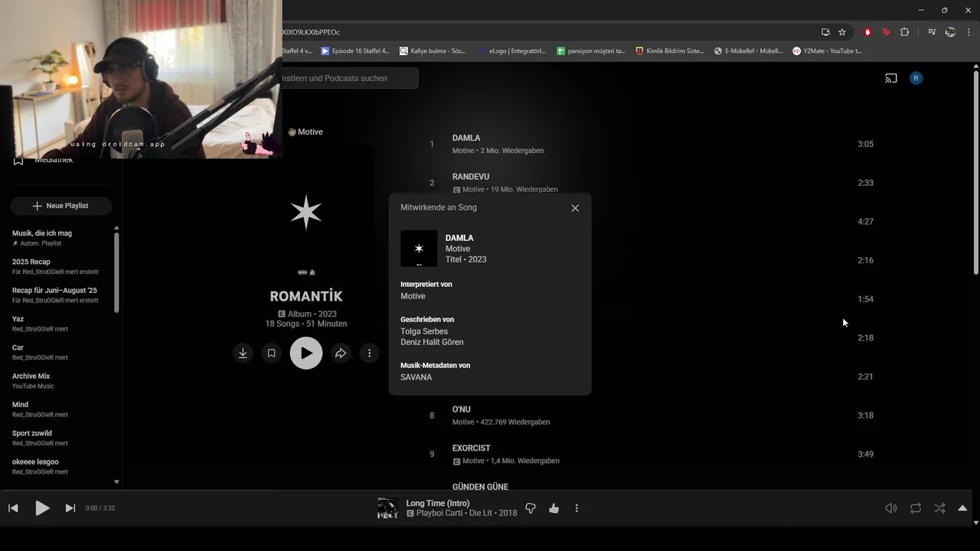This screenshot has width=980, height=551.
Task: Download the ROMANTİK album
Action: click(243, 353)
